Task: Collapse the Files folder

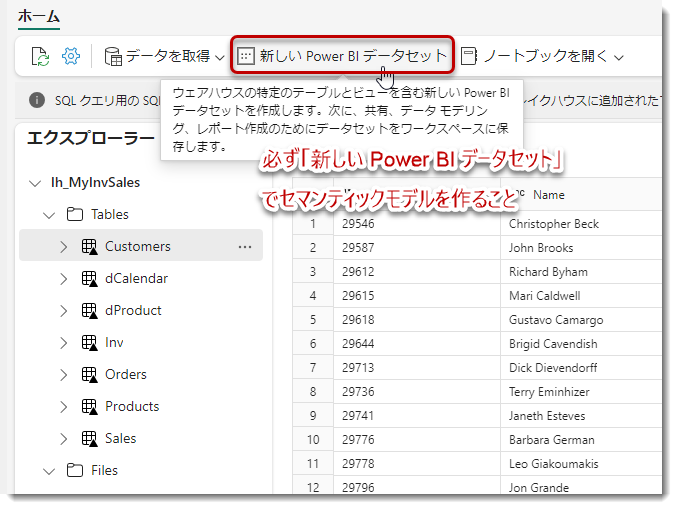Action: click(49, 471)
